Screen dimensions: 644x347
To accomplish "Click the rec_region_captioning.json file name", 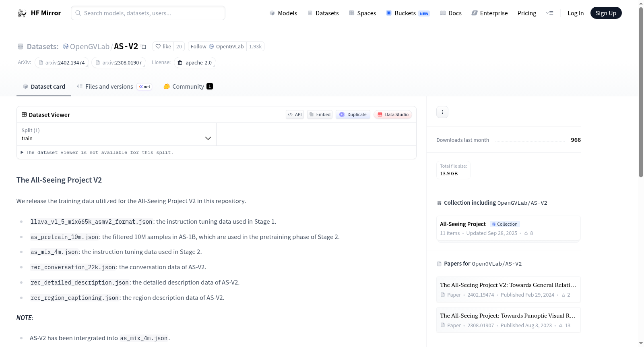I will [x=74, y=298].
